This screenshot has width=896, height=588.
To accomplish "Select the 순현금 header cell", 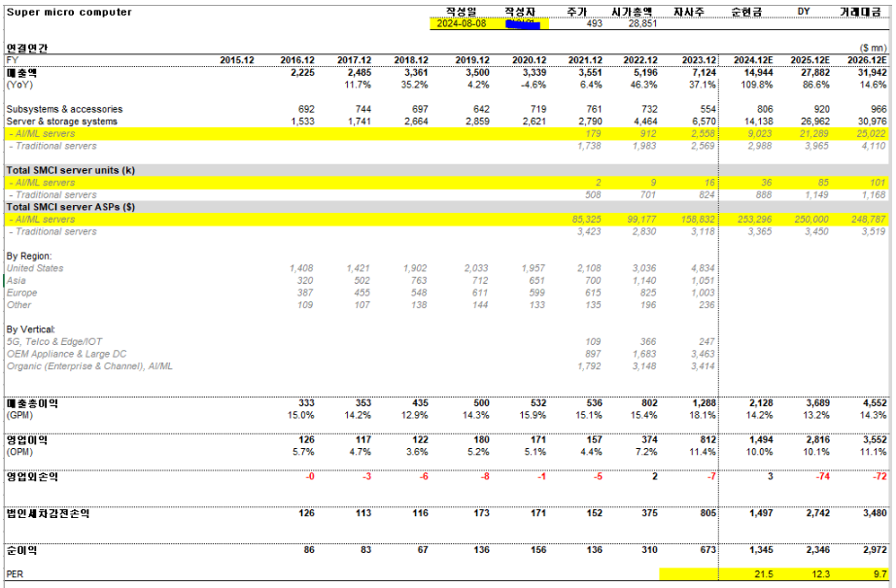I will click(746, 12).
